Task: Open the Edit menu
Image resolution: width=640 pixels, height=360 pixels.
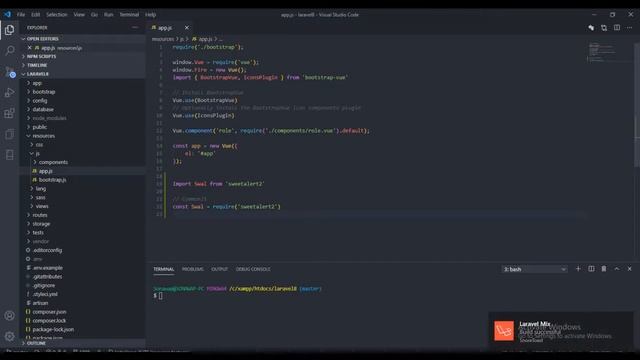Action: click(x=36, y=15)
